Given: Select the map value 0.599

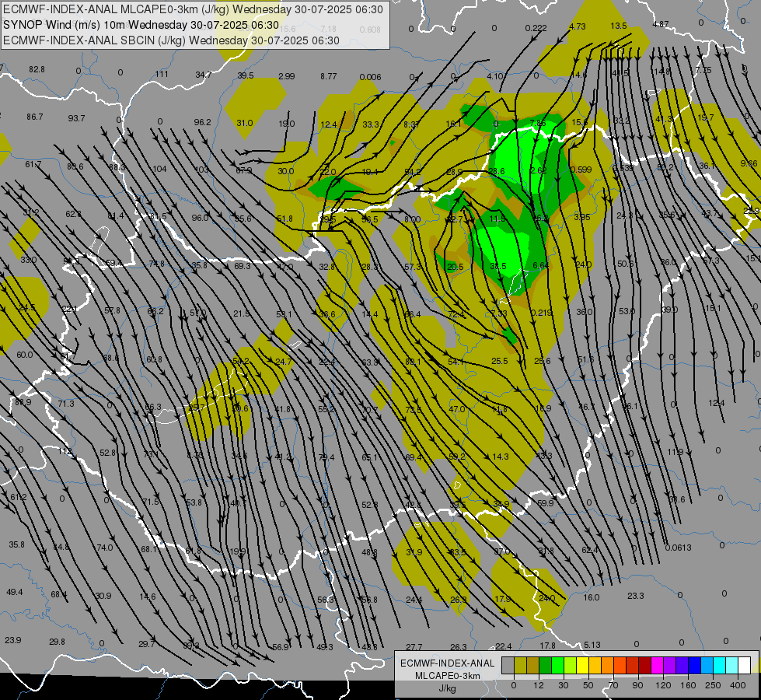Looking at the screenshot, I should (581, 170).
